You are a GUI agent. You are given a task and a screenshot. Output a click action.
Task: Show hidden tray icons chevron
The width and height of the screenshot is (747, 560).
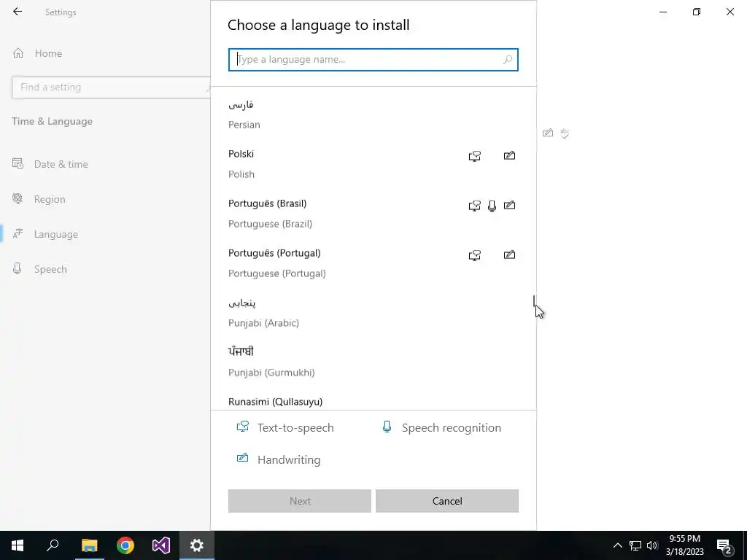[x=617, y=545]
